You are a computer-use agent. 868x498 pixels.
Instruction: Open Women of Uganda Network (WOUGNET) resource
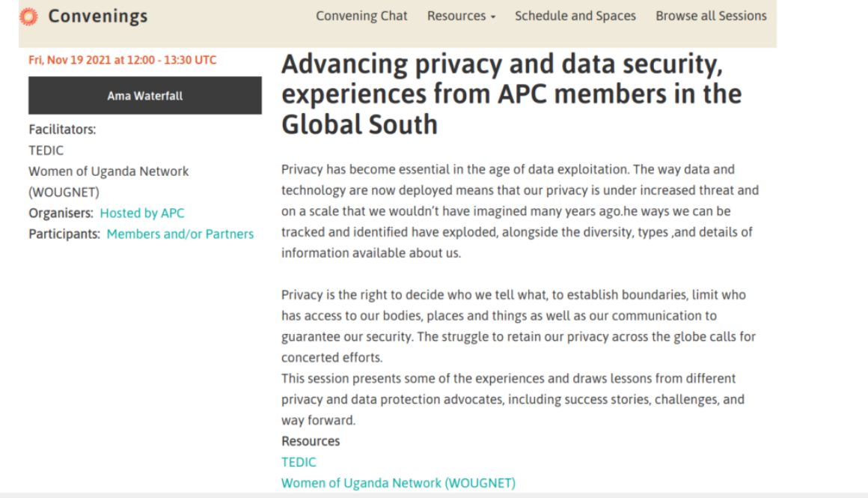(398, 483)
